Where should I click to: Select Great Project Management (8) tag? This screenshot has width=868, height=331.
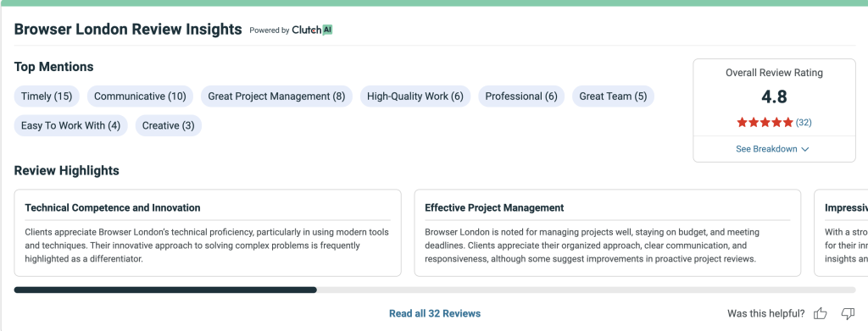(x=276, y=97)
